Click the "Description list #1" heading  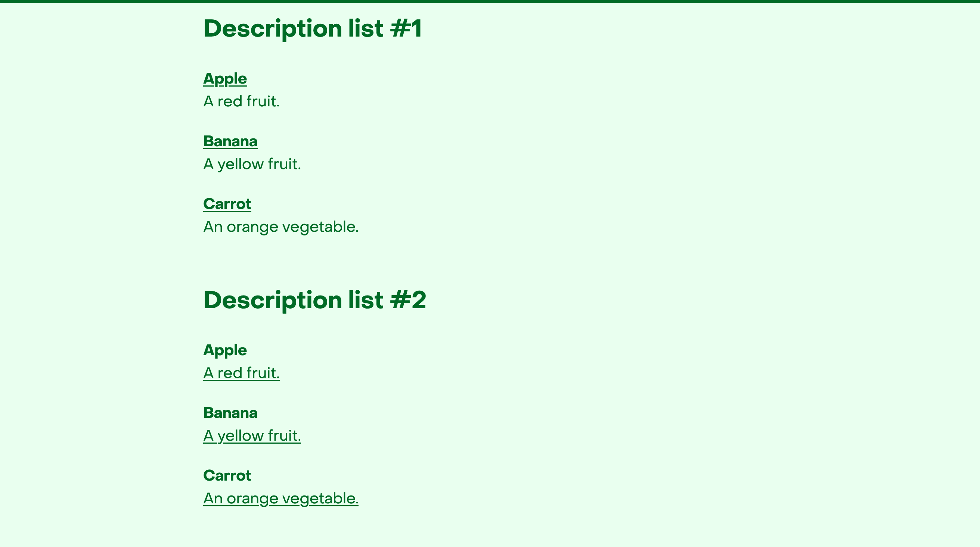coord(312,29)
